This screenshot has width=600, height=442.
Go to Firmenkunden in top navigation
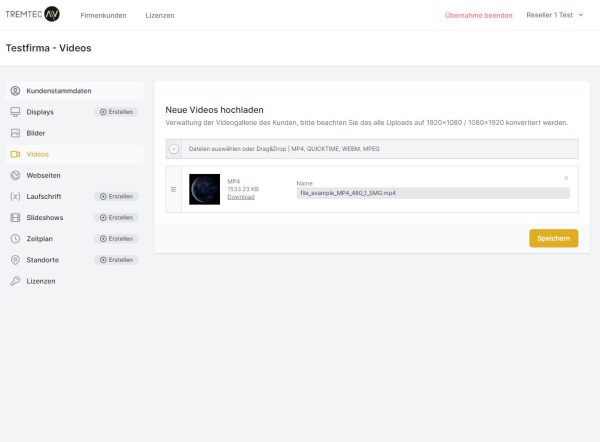(x=103, y=15)
